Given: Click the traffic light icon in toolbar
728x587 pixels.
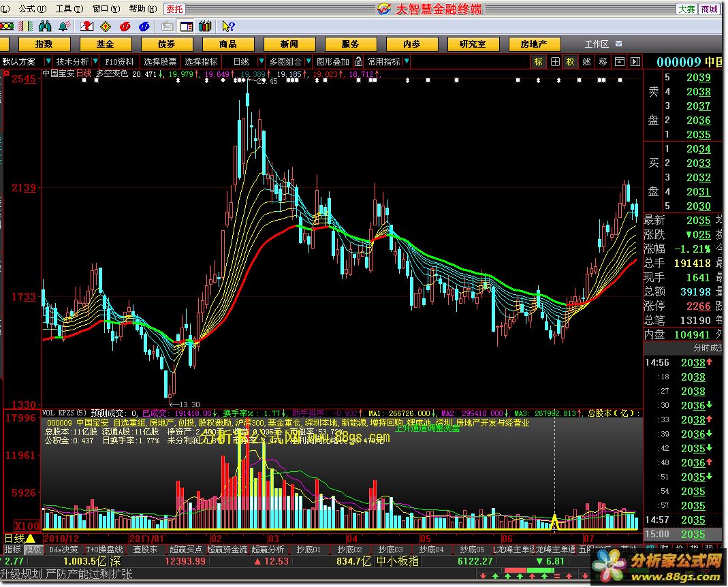Looking at the screenshot, I should (7, 27).
